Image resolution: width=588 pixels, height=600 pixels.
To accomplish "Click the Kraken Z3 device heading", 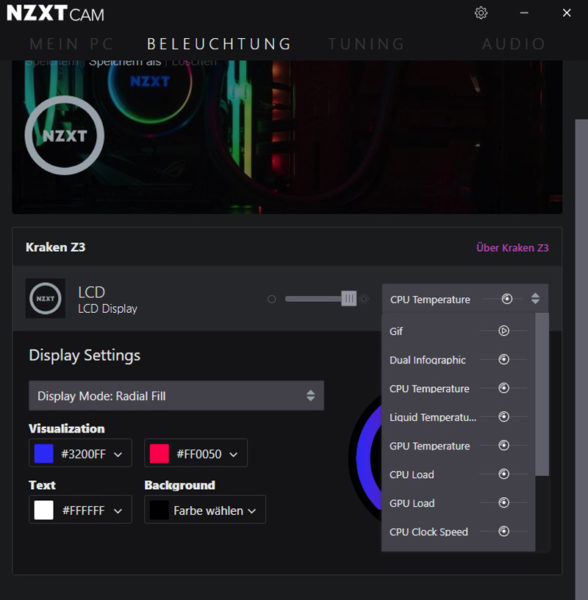I will pyautogui.click(x=55, y=247).
